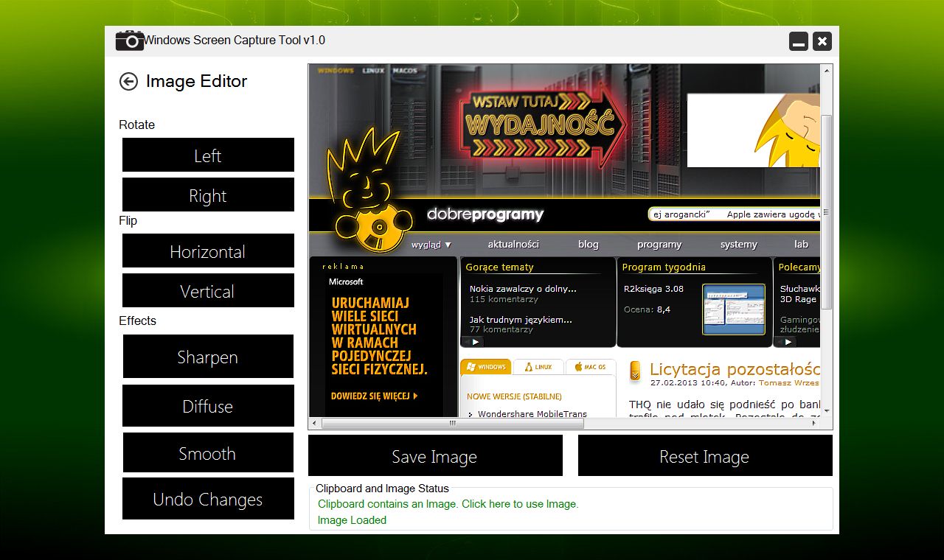Click 'MACOS' in the preview's top bar
Viewport: 944px width, 560px height.
click(405, 71)
